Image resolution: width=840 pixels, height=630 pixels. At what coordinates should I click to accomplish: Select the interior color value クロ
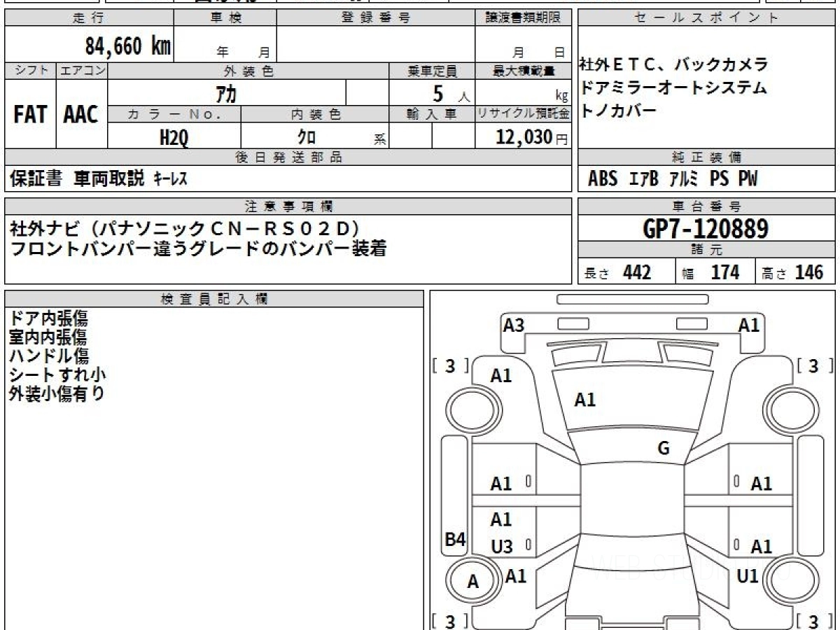pyautogui.click(x=307, y=137)
